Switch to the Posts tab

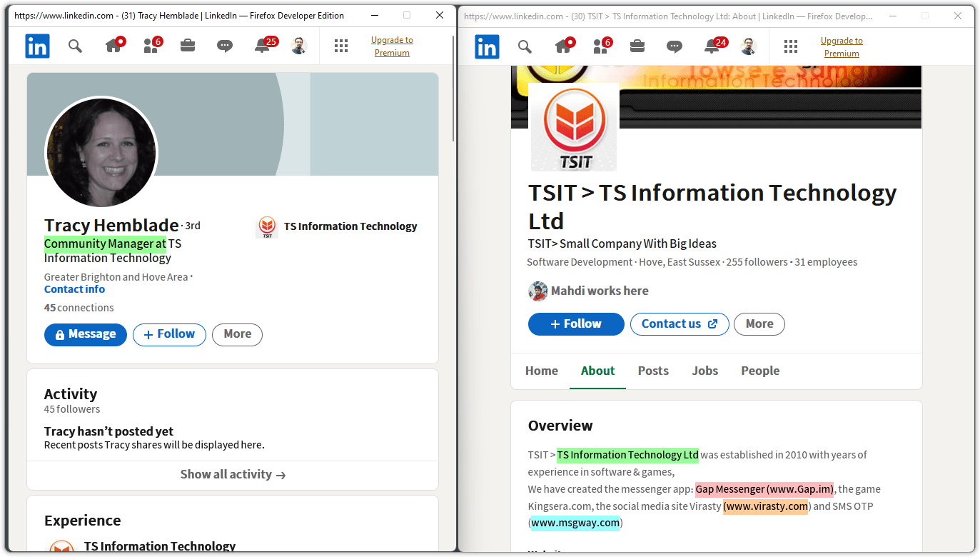[653, 371]
